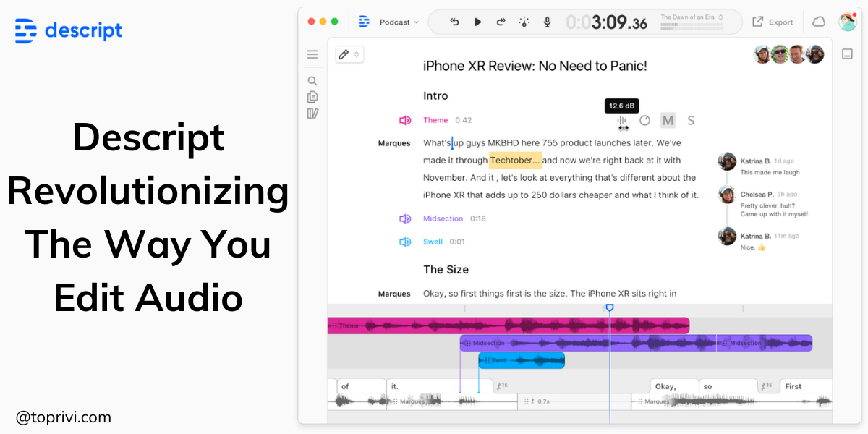Open the pencil edit mode dropdown
Screen dimensions: 868x434
[x=349, y=54]
